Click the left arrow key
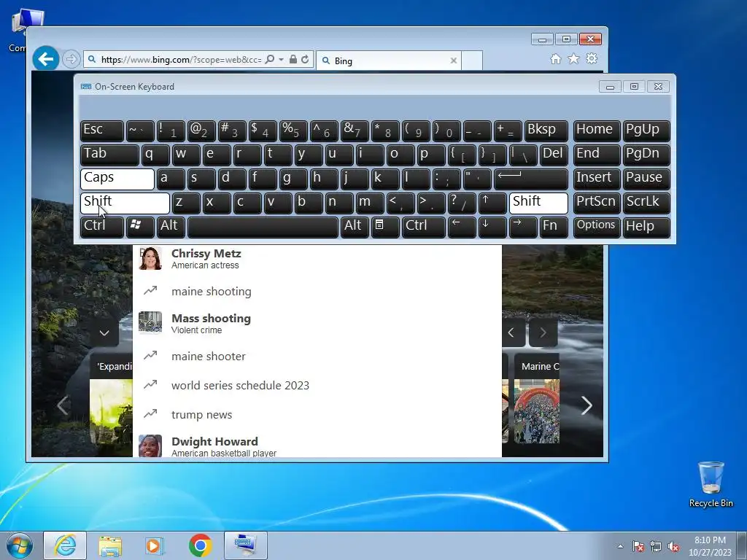Viewport: 747px width, 560px height. [x=462, y=227]
